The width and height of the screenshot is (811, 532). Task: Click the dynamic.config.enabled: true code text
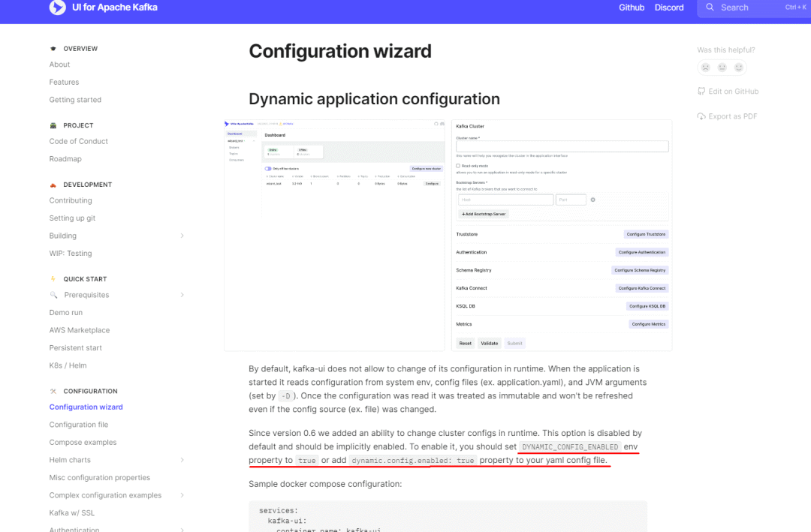tap(413, 461)
